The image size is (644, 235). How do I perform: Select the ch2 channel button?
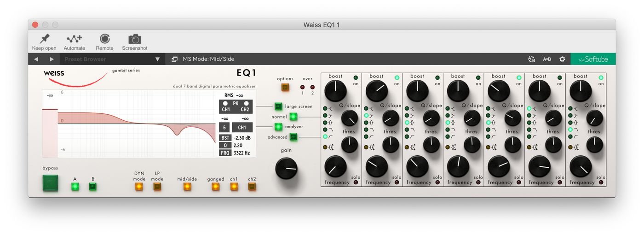click(x=252, y=187)
